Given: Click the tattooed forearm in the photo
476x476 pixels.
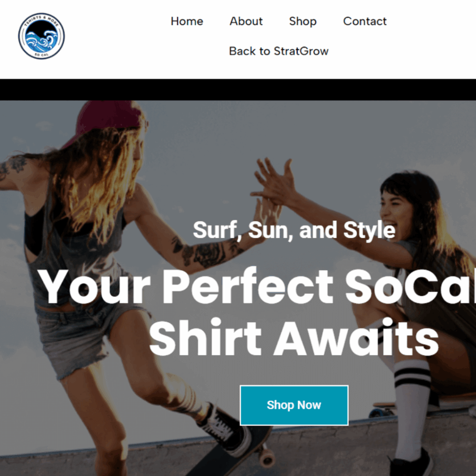Looking at the screenshot, I should click(x=206, y=252).
